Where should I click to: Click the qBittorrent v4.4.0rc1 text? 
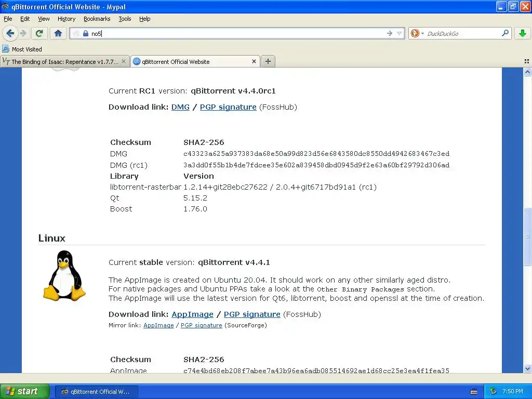click(x=233, y=91)
